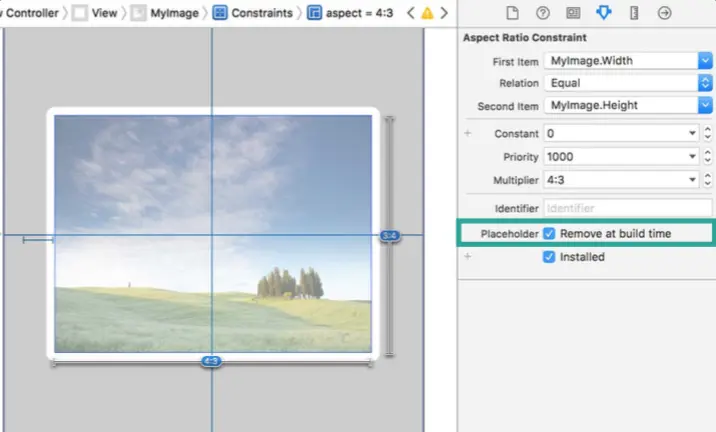Viewport: 716px width, 432px height.
Task: Click the Multiplier stepper control
Action: click(x=707, y=180)
